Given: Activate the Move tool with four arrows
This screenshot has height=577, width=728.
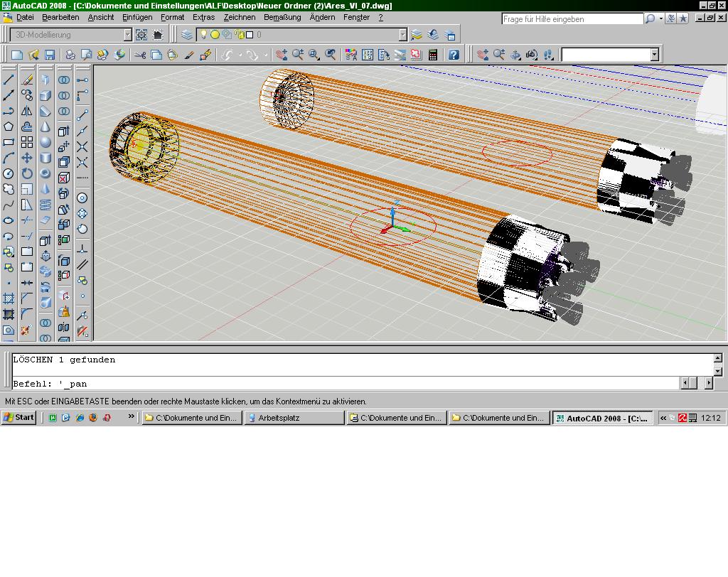Looking at the screenshot, I should point(27,158).
